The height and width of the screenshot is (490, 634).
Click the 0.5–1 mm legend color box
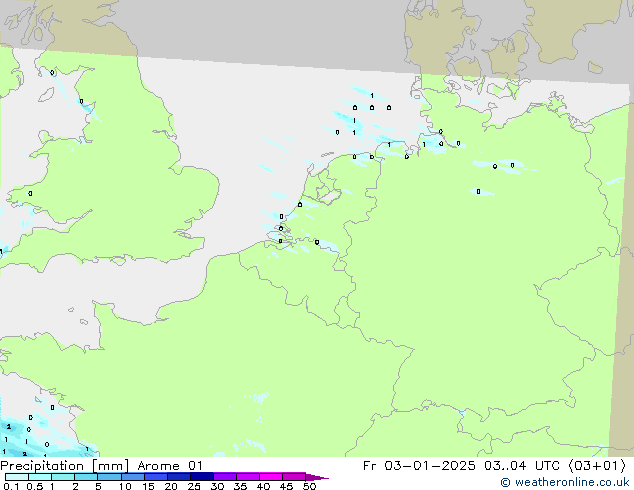click(x=40, y=477)
